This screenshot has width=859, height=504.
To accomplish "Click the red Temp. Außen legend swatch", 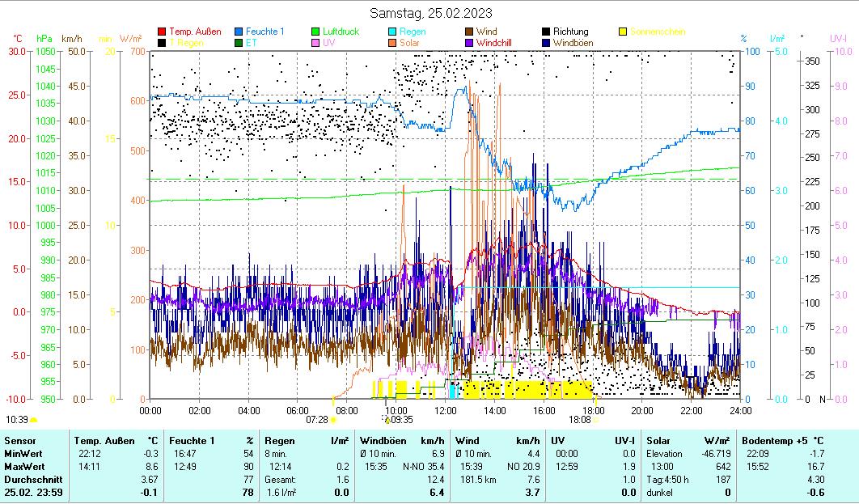I will [162, 32].
